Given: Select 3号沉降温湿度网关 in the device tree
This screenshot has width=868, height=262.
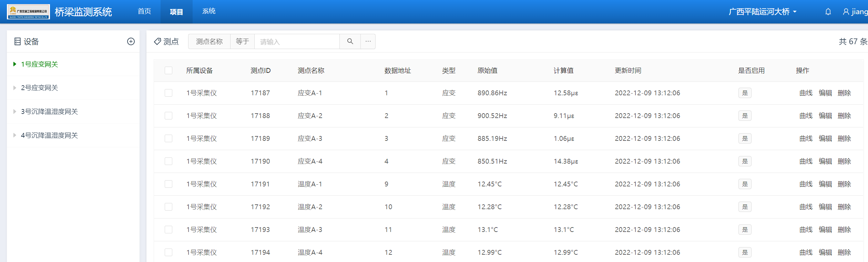Looking at the screenshot, I should pyautogui.click(x=49, y=111).
